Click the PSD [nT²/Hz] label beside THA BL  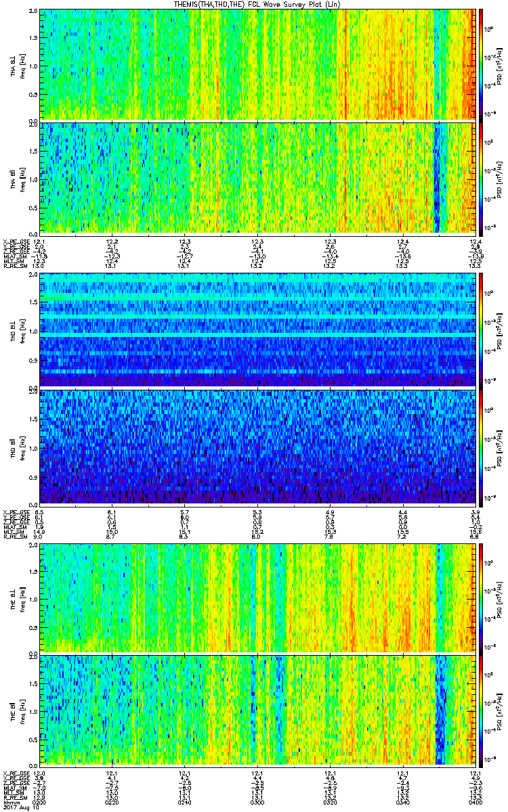click(x=498, y=65)
